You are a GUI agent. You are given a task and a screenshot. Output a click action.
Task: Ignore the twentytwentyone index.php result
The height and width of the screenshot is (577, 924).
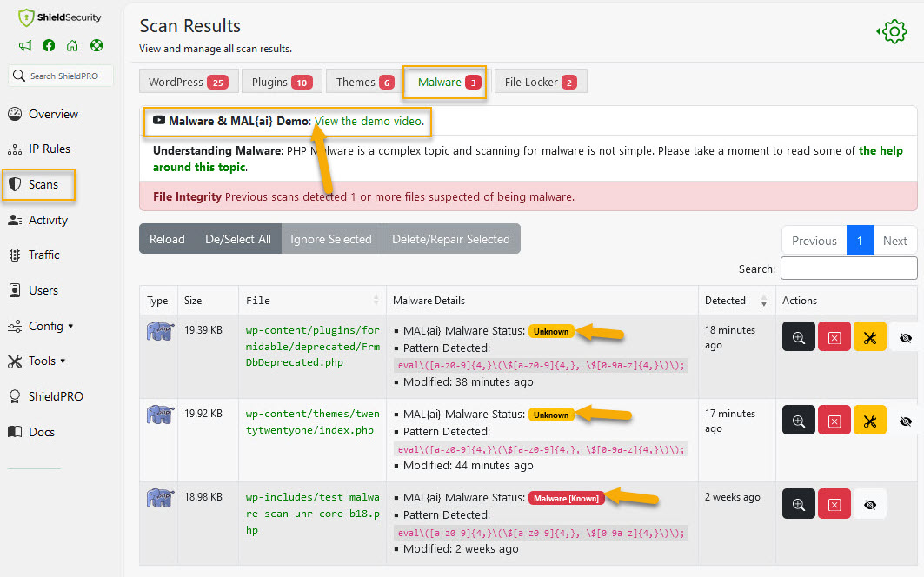tap(906, 421)
